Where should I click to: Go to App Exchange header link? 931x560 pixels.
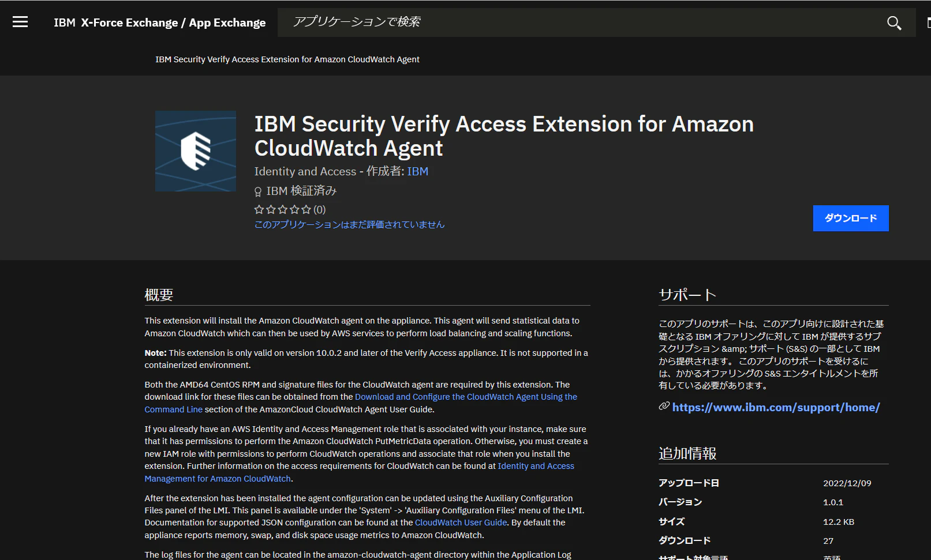tap(227, 22)
